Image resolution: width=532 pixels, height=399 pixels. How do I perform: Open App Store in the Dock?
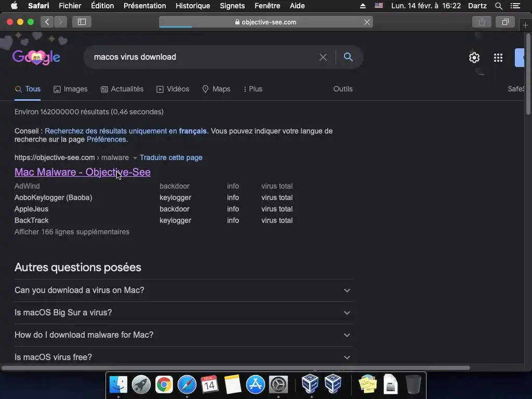(x=255, y=384)
